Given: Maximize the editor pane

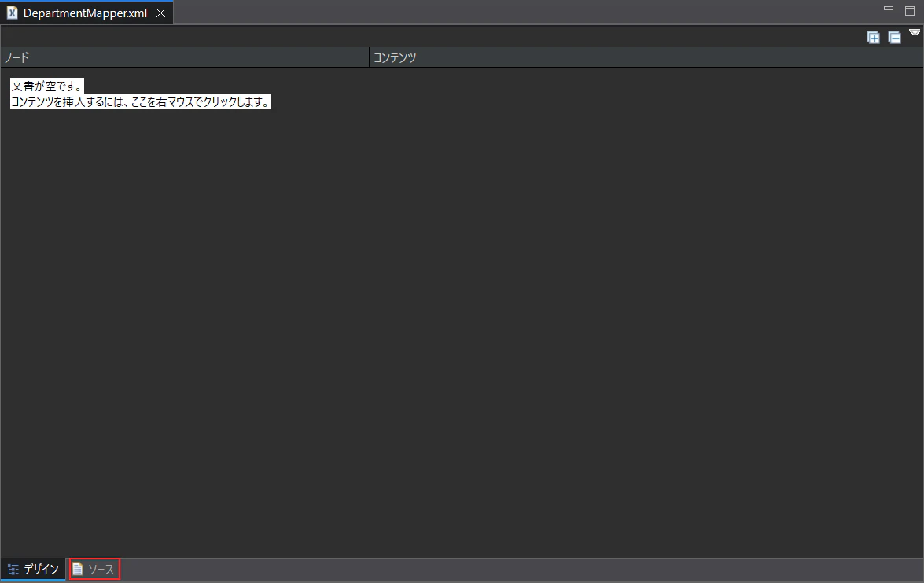Looking at the screenshot, I should click(910, 10).
